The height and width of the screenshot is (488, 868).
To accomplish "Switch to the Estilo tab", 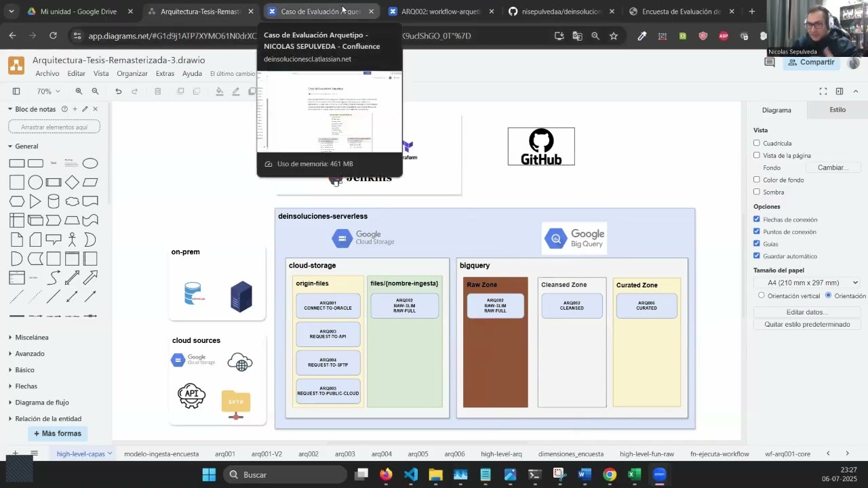I will pos(837,110).
